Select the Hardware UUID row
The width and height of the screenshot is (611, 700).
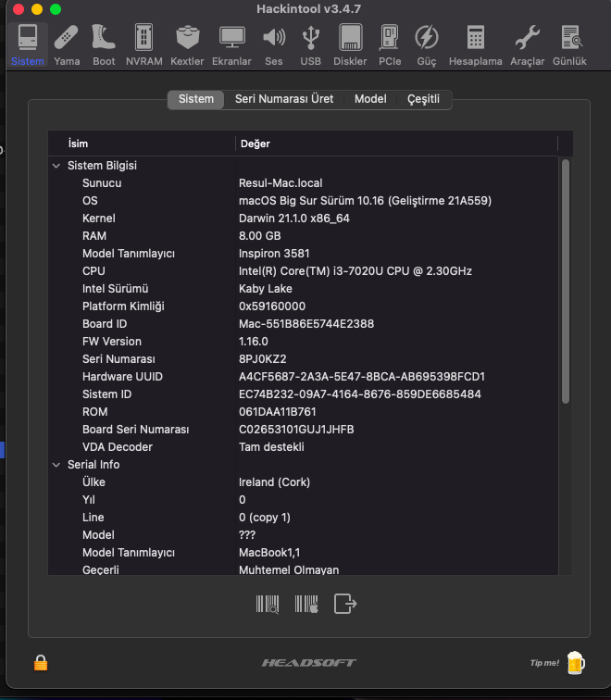[x=304, y=377]
